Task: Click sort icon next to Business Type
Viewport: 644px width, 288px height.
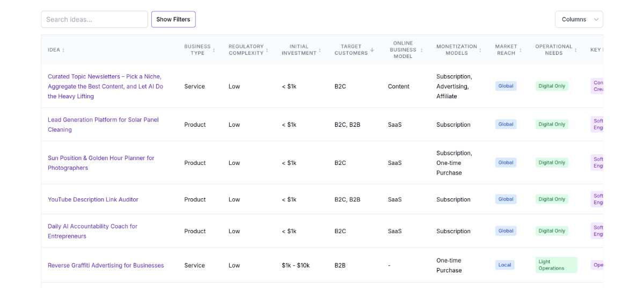Action: coord(214,50)
